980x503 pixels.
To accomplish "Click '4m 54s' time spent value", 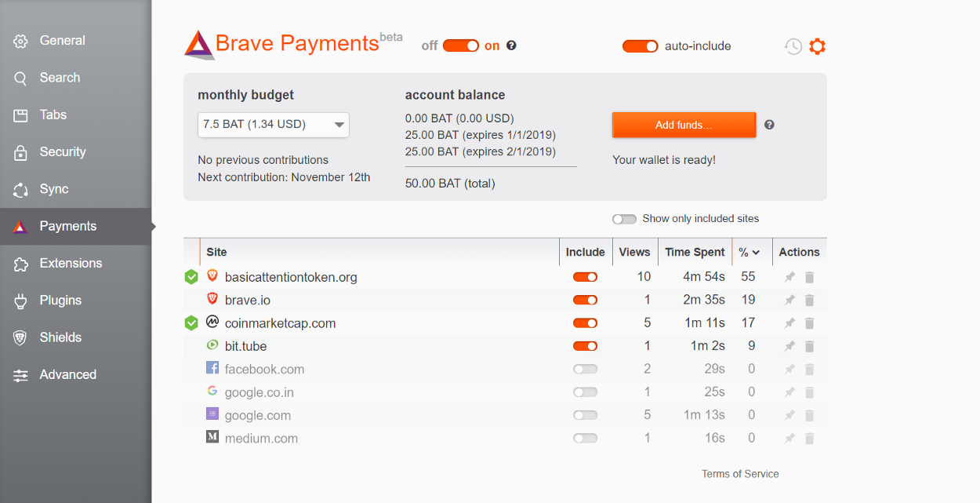I will point(704,277).
